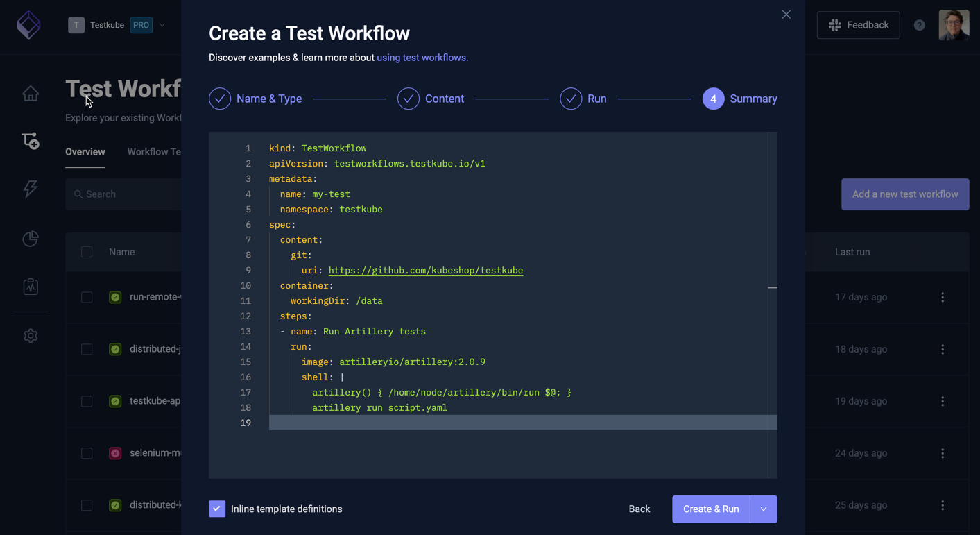Open the actions menu for the 17 days ago row
The width and height of the screenshot is (980, 535).
pos(943,297)
